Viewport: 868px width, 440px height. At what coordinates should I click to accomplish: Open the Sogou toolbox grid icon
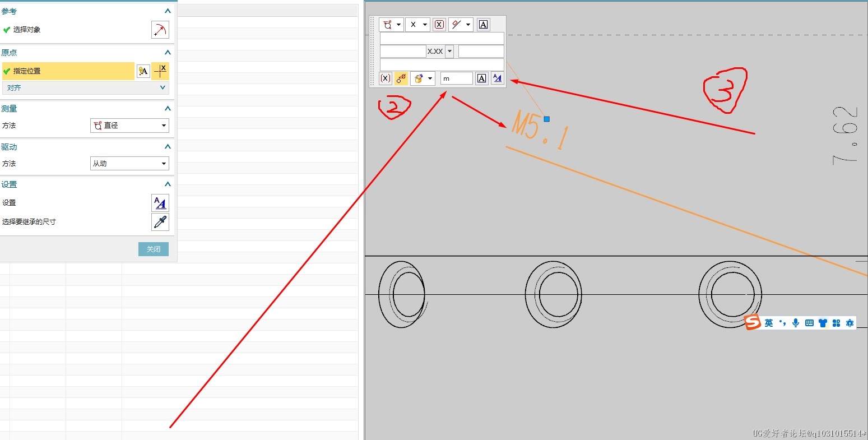click(836, 323)
